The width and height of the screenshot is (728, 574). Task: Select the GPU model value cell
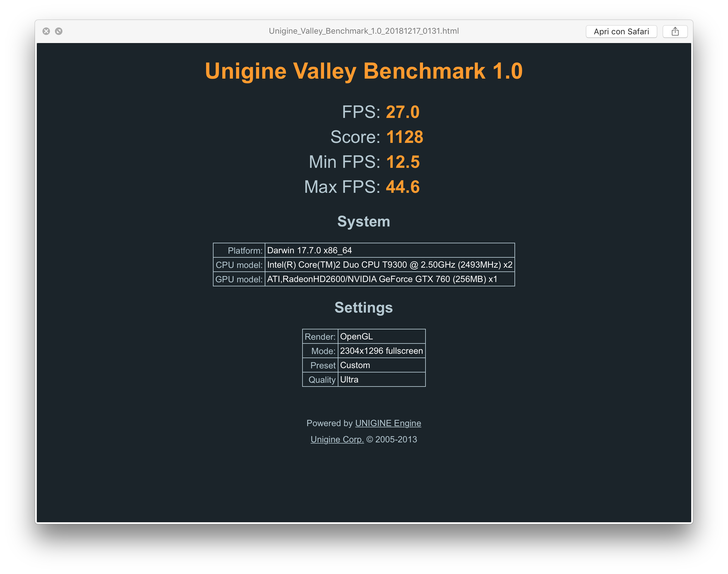point(390,279)
